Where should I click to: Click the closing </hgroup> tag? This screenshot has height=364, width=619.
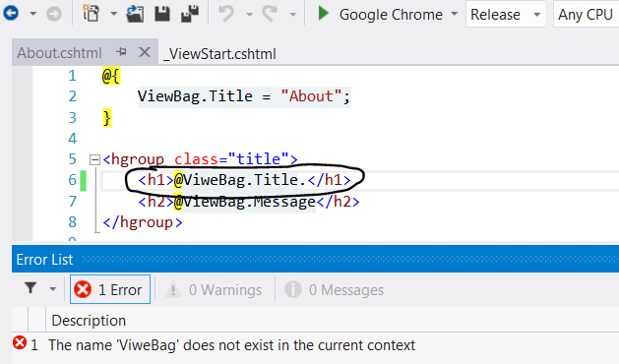coord(143,222)
